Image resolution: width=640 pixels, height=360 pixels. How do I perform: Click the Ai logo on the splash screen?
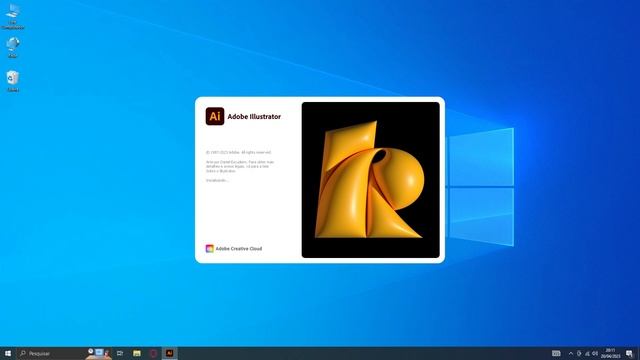(215, 116)
